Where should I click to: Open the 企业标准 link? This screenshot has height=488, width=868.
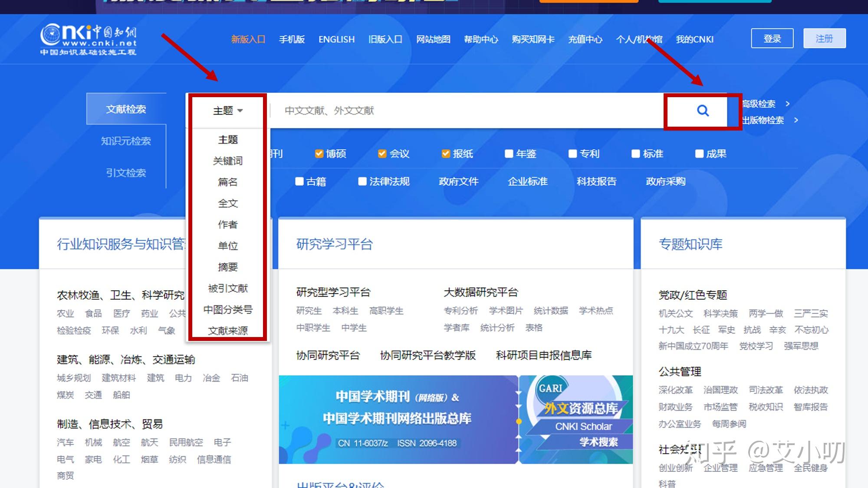tap(528, 181)
